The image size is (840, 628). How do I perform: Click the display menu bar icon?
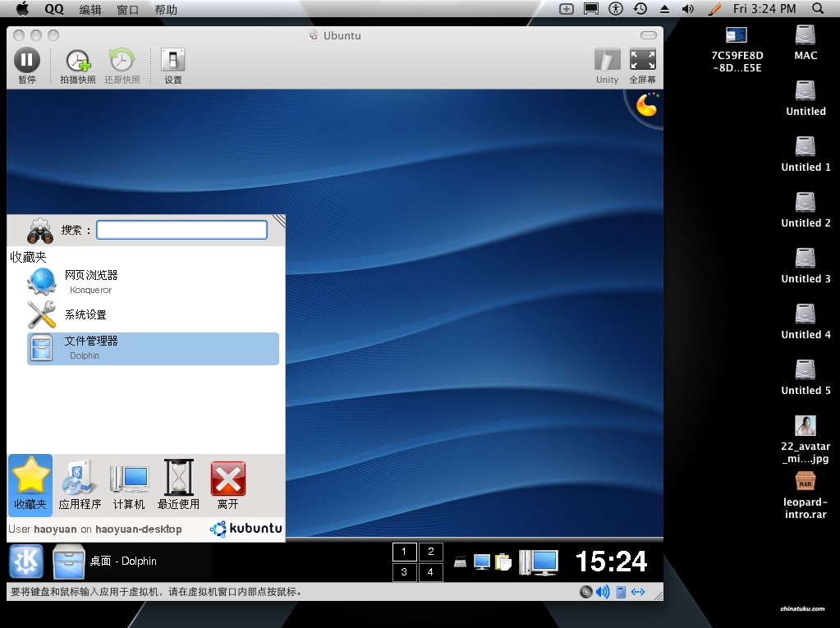[x=591, y=9]
